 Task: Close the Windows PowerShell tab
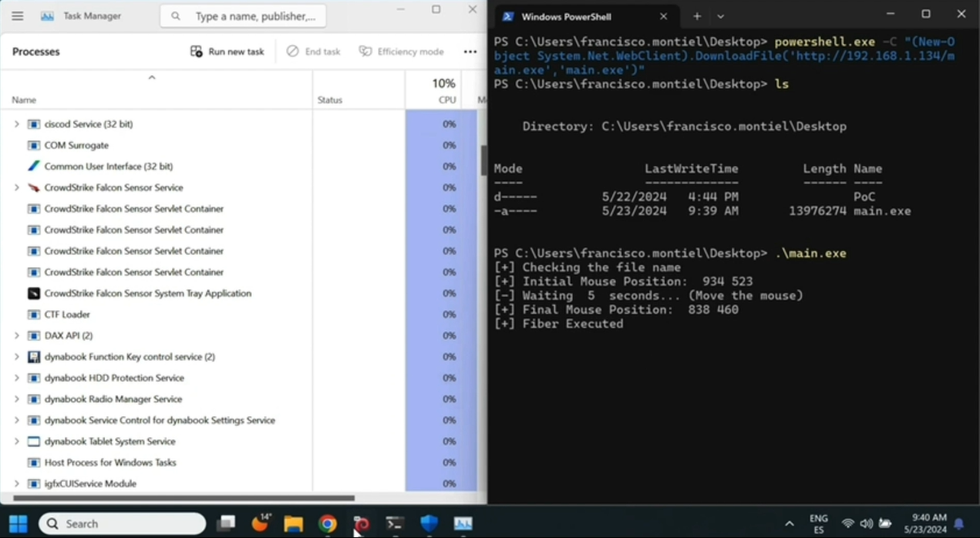pos(663,16)
